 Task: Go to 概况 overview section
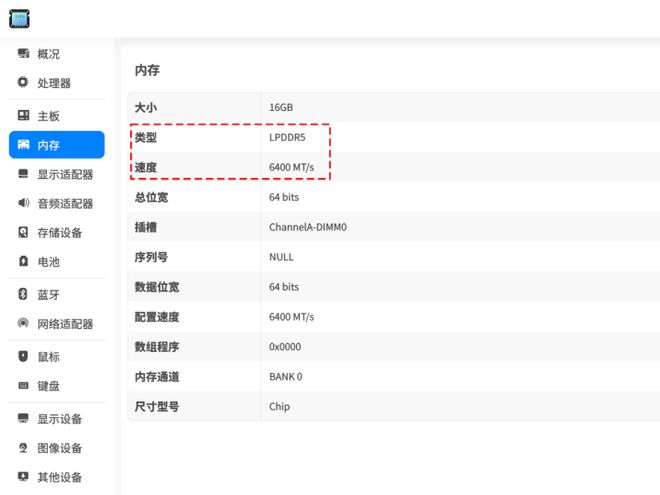48,54
